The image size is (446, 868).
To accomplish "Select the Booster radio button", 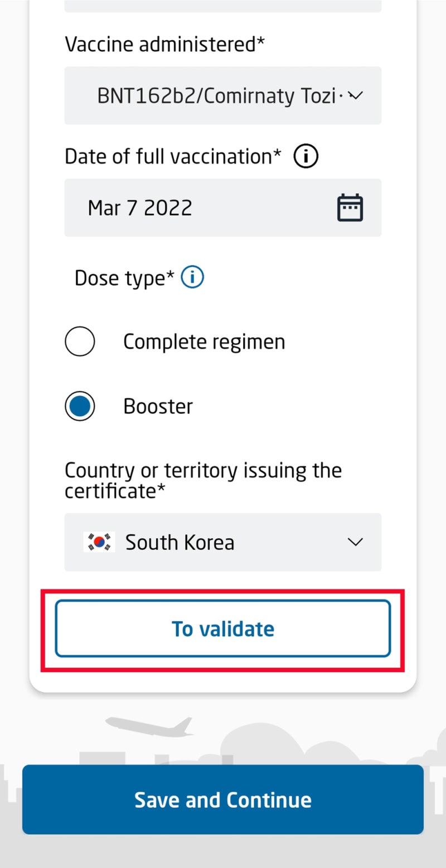I will click(80, 406).
